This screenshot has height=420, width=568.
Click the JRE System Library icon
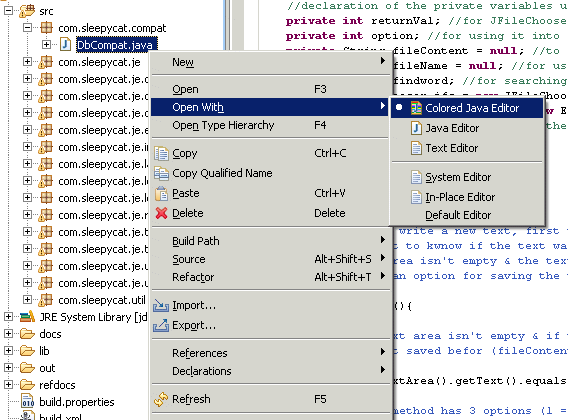[x=27, y=317]
